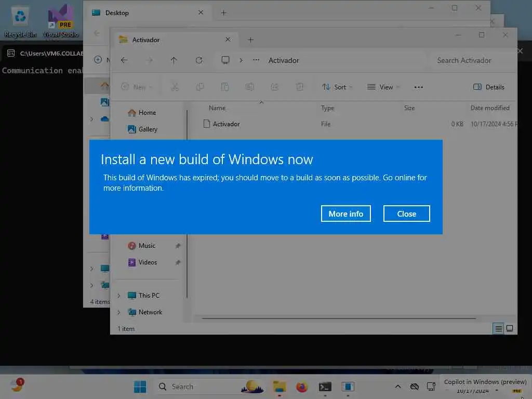Image resolution: width=532 pixels, height=399 pixels.
Task: Switch to details list view icon
Action: (498, 328)
